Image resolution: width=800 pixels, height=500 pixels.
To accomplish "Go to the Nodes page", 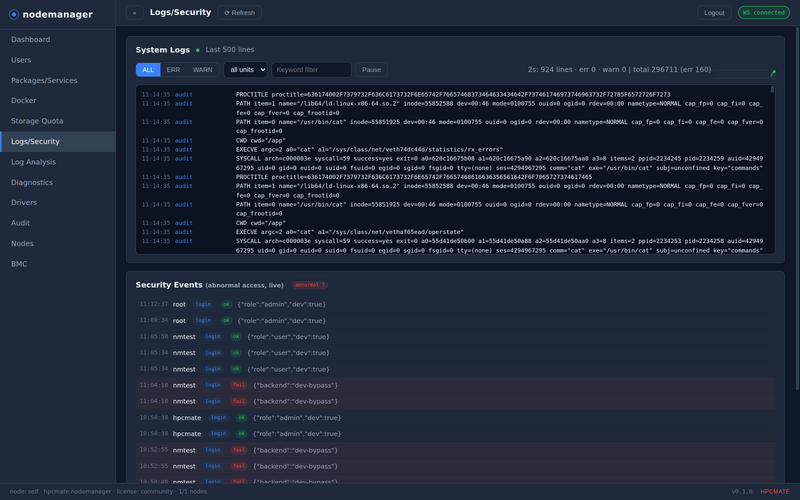I will (x=58, y=243).
